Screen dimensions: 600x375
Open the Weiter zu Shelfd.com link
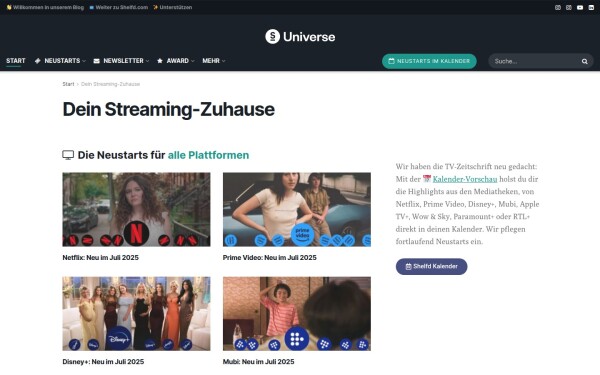119,7
